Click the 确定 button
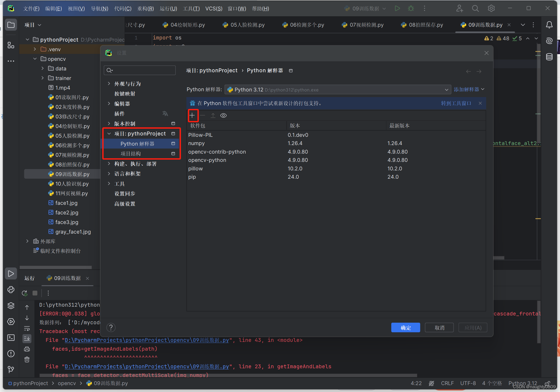This screenshot has height=392, width=560. tap(405, 327)
